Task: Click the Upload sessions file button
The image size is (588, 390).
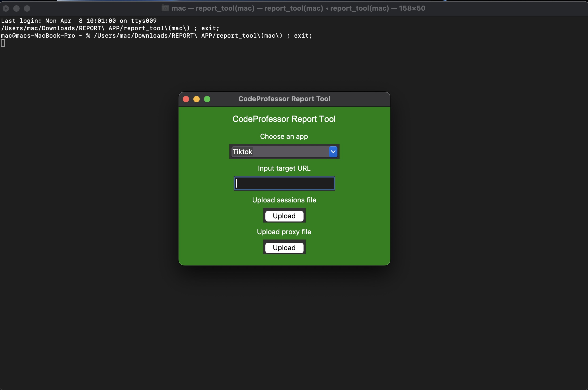Action: pos(284,215)
